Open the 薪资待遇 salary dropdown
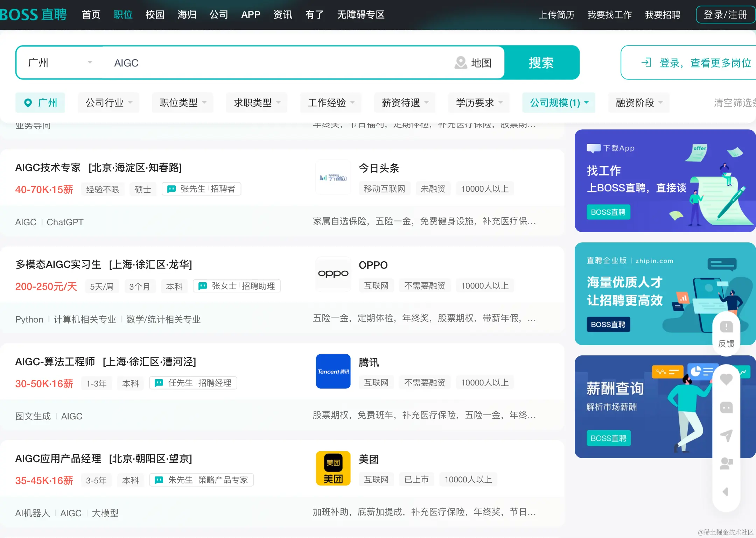Viewport: 756px width, 538px height. coord(404,102)
